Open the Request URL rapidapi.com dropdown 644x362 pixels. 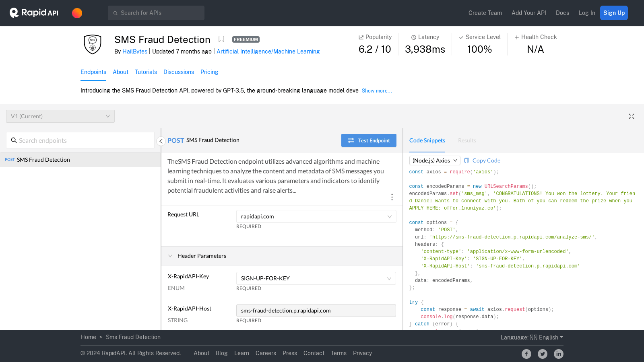(x=316, y=216)
